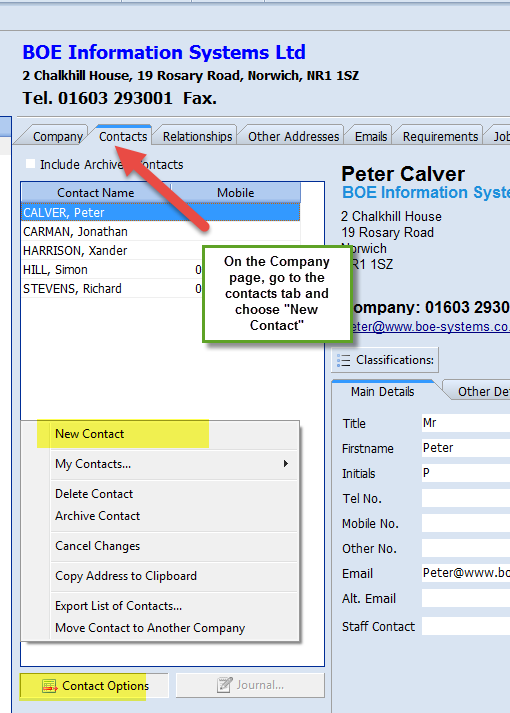The height and width of the screenshot is (713, 510).
Task: Open the Emails tab
Action: (371, 136)
